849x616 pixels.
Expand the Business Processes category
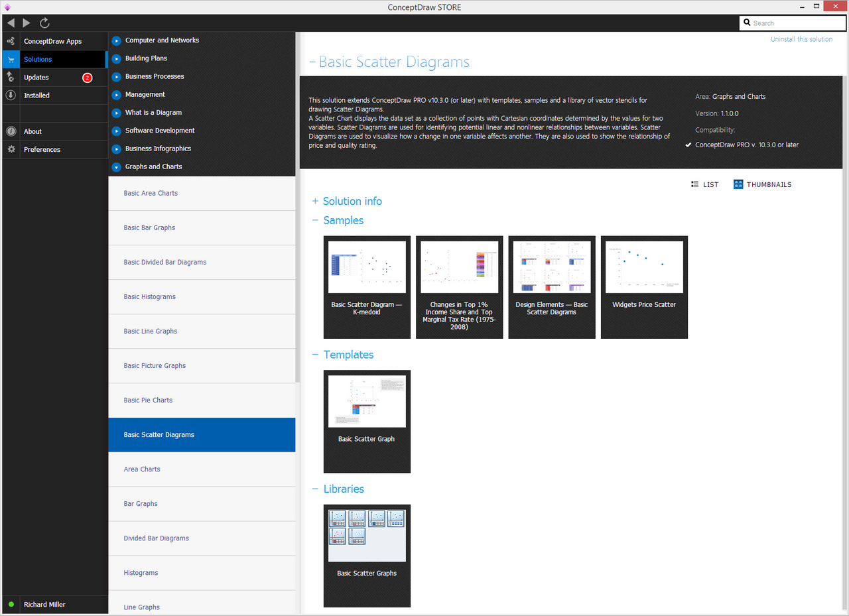point(117,76)
